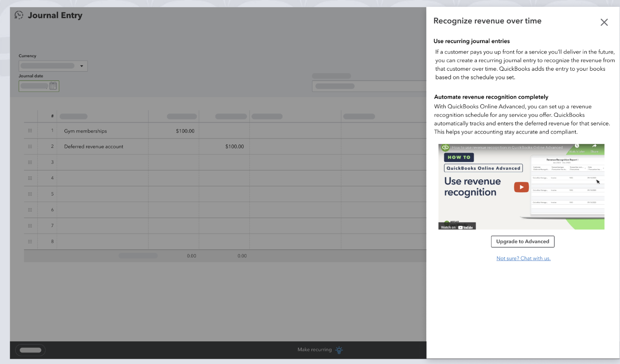Click the lightbulb icon beside Make recurring

pyautogui.click(x=339, y=350)
